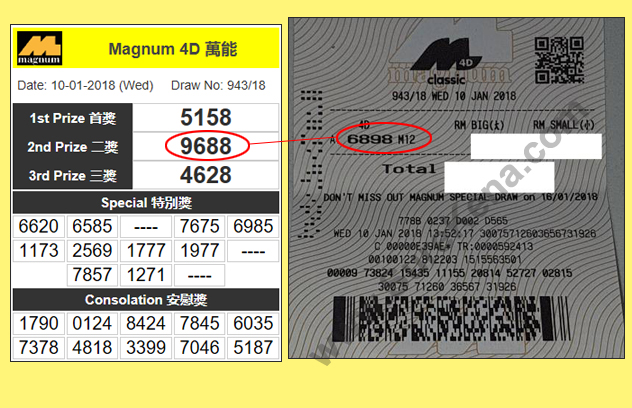Screen dimensions: 632x408
Task: Click ticket draw line '943/18 WED 10 JAN 2018'
Action: [454, 96]
